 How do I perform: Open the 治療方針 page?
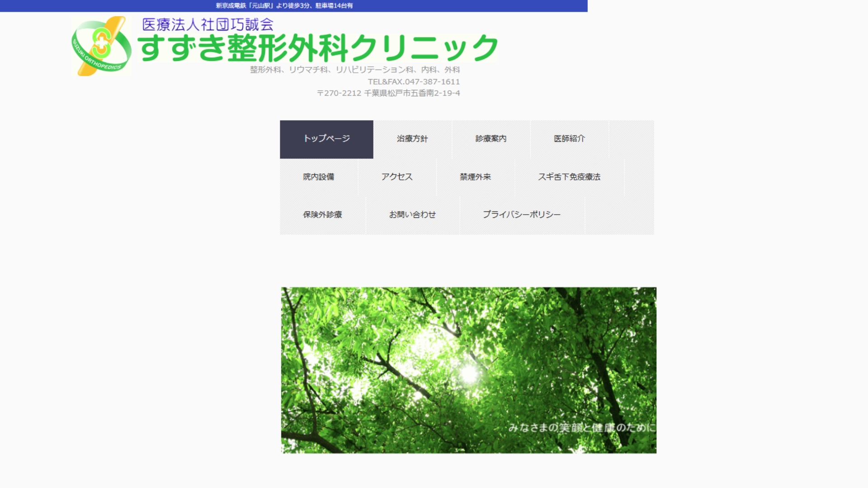(x=412, y=139)
